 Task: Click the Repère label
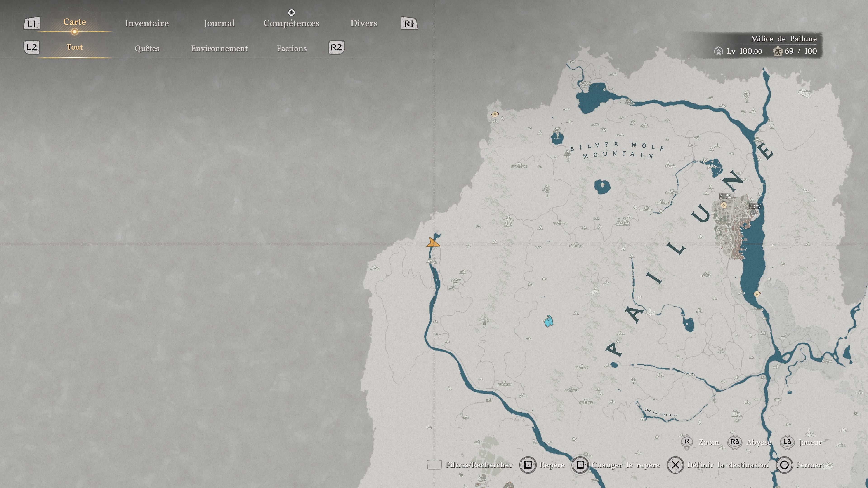coord(552,465)
